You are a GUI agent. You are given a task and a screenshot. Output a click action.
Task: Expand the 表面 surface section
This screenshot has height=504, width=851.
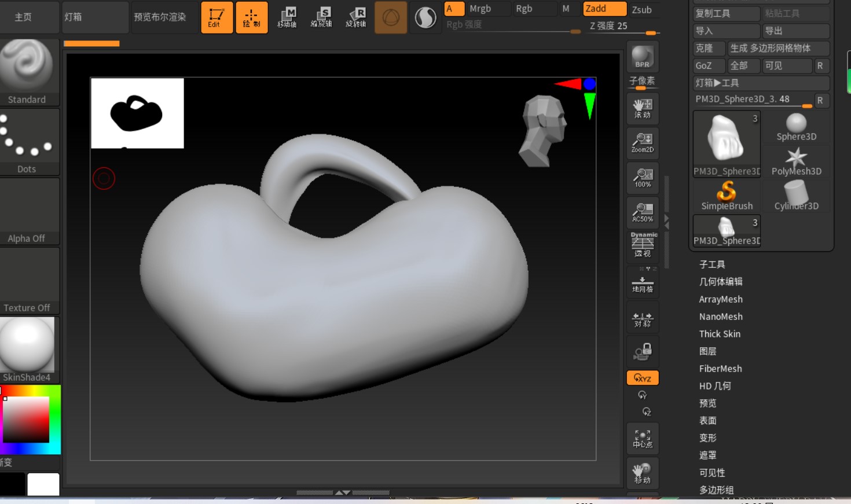[x=708, y=421]
